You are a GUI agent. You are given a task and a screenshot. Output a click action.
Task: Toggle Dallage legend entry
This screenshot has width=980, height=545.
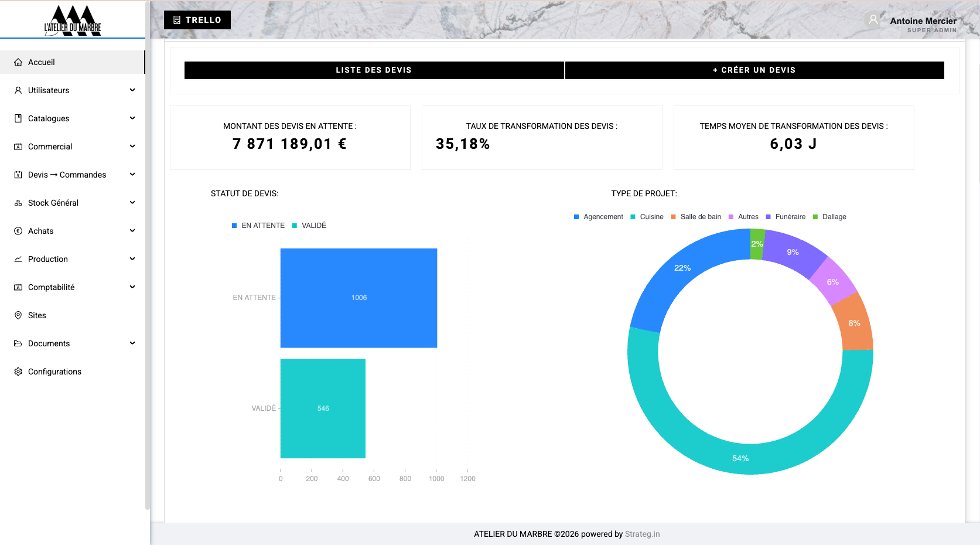click(829, 217)
